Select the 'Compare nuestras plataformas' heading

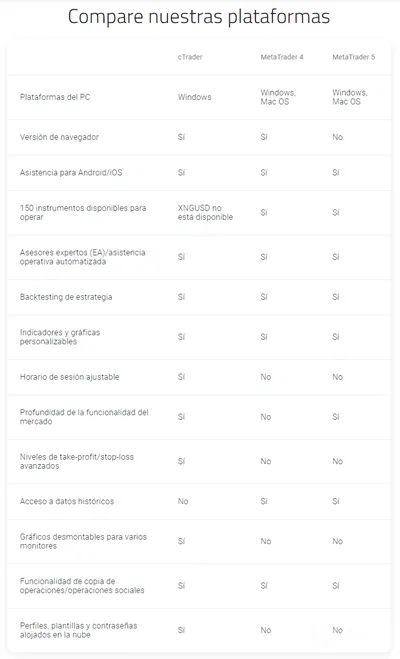coord(199,17)
